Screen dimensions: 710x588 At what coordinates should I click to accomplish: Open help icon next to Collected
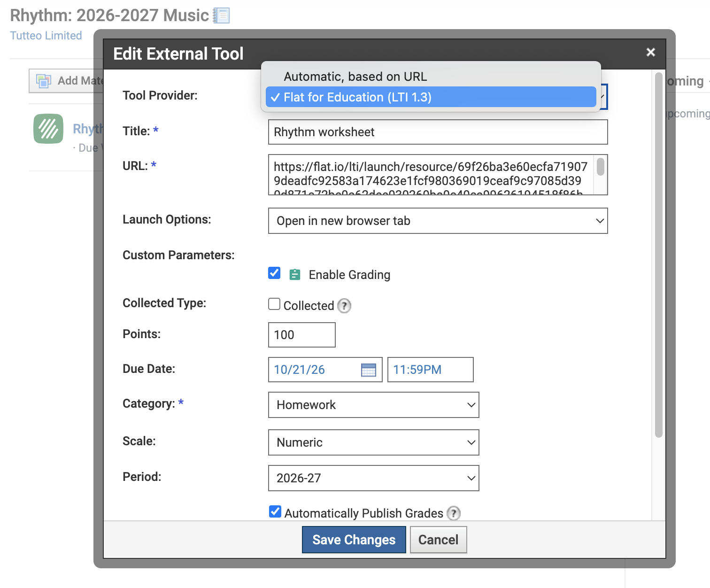pos(344,306)
